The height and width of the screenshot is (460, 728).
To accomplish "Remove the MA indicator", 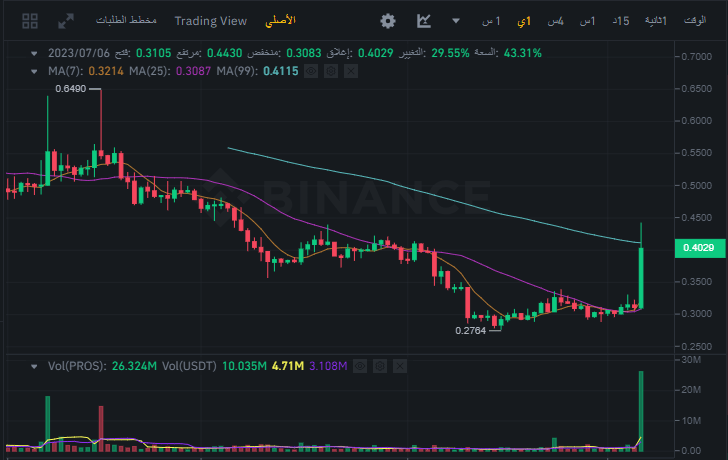I will point(350,71).
